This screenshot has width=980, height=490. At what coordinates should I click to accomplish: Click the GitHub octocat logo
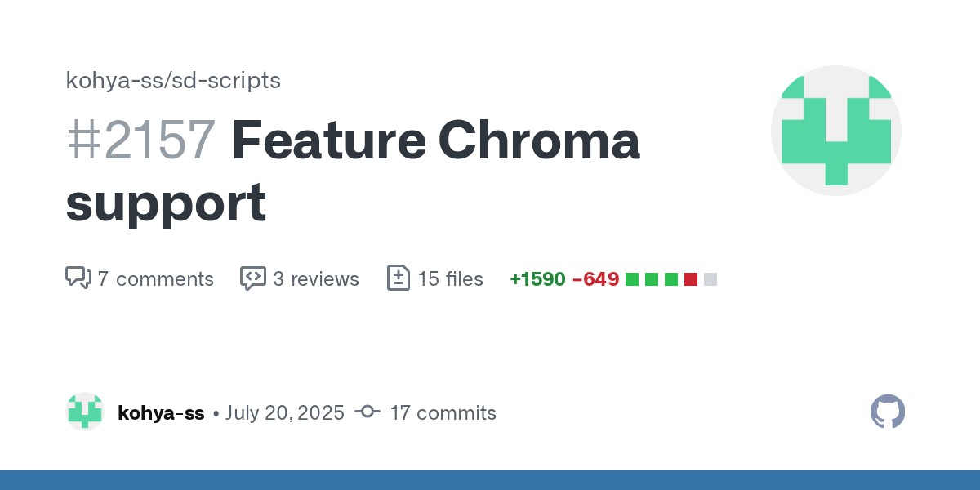pyautogui.click(x=888, y=412)
